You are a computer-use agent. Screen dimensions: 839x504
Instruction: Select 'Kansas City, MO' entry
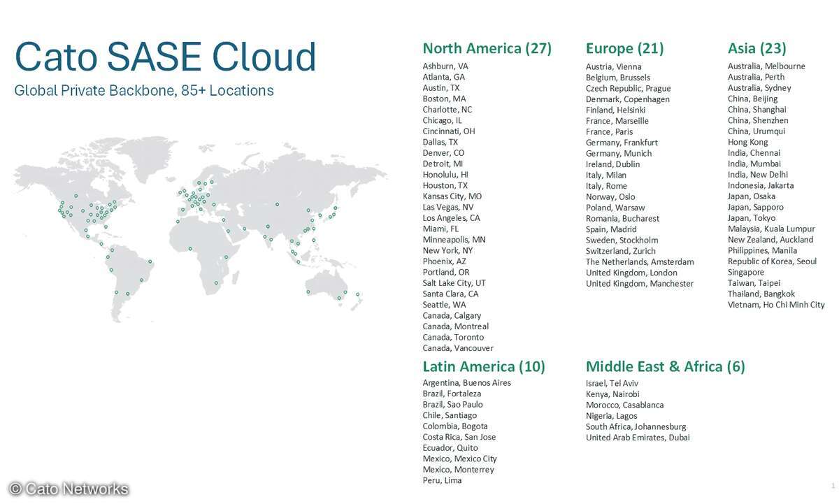(452, 196)
